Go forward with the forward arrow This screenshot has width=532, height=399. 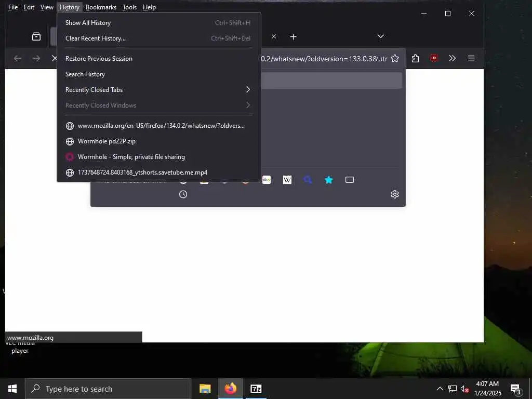point(36,58)
